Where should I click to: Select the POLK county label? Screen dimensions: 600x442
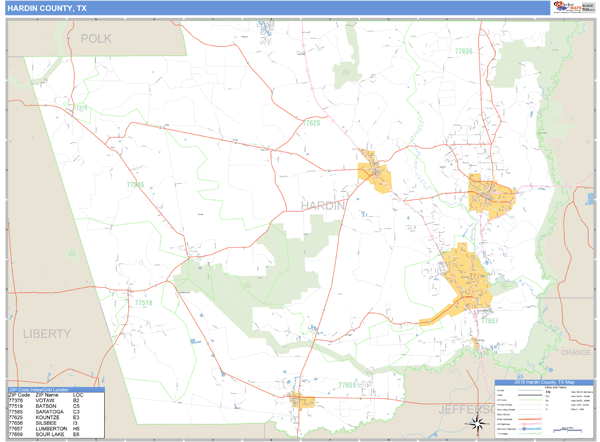(96, 39)
